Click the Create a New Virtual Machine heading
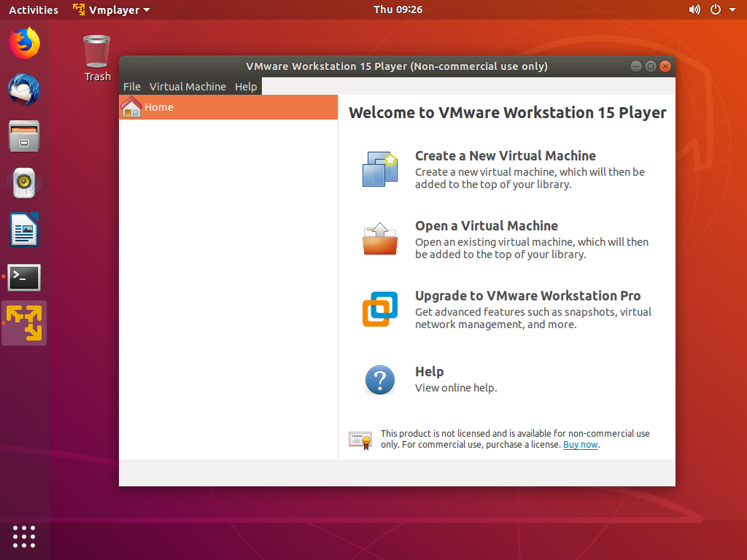The image size is (747, 560). (505, 155)
